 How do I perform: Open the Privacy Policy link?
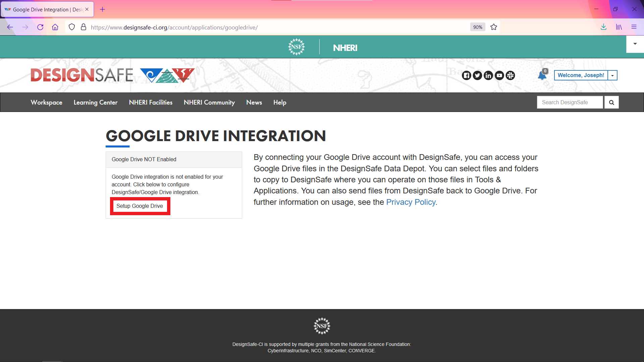coord(411,202)
